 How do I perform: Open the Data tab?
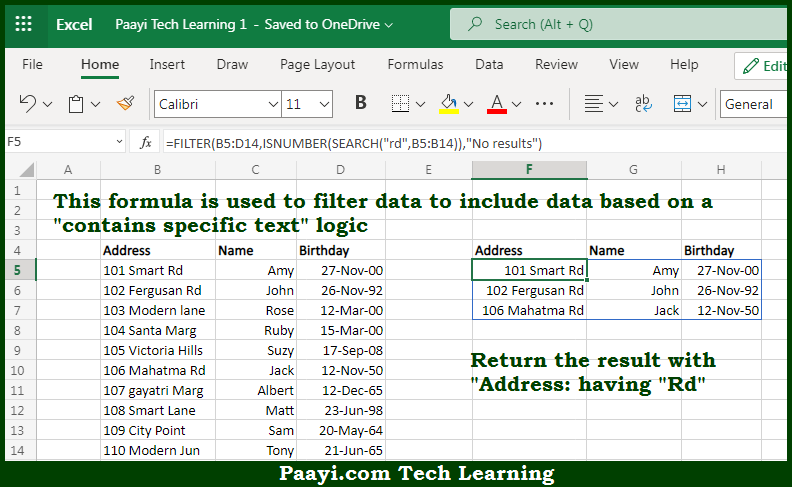click(489, 64)
